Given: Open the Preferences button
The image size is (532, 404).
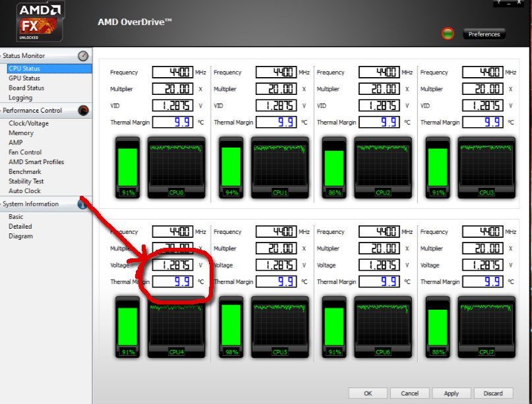Looking at the screenshot, I should (x=484, y=34).
